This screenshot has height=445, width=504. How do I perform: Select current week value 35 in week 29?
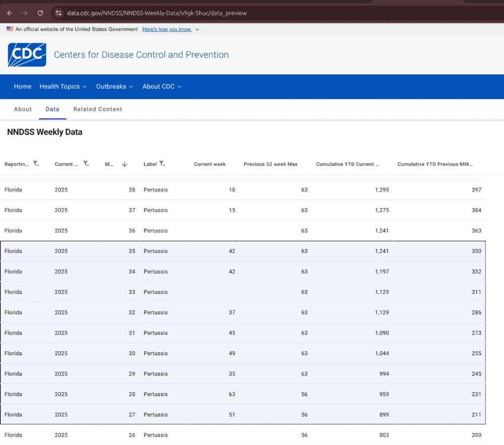coord(232,373)
